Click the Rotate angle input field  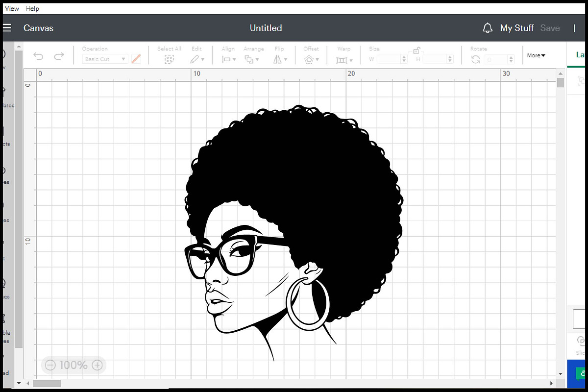pos(496,59)
